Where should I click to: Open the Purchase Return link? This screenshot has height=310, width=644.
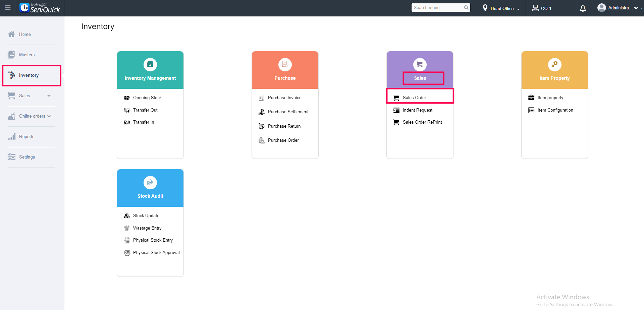click(x=284, y=126)
